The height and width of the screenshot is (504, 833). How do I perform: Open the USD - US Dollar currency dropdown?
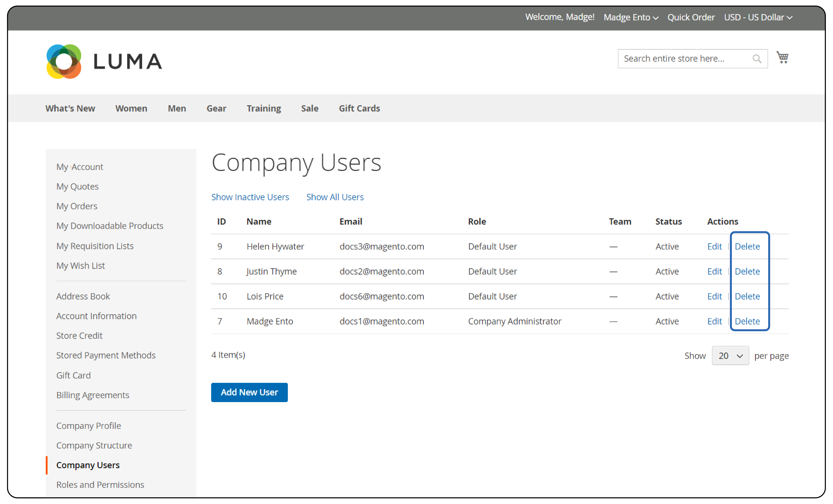pos(758,17)
